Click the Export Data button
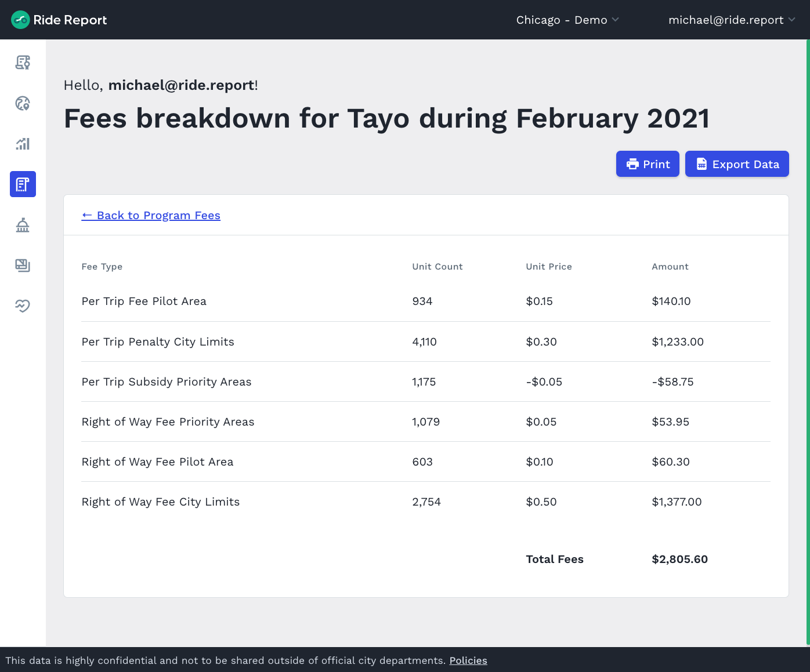The height and width of the screenshot is (672, 810). pyautogui.click(x=737, y=164)
